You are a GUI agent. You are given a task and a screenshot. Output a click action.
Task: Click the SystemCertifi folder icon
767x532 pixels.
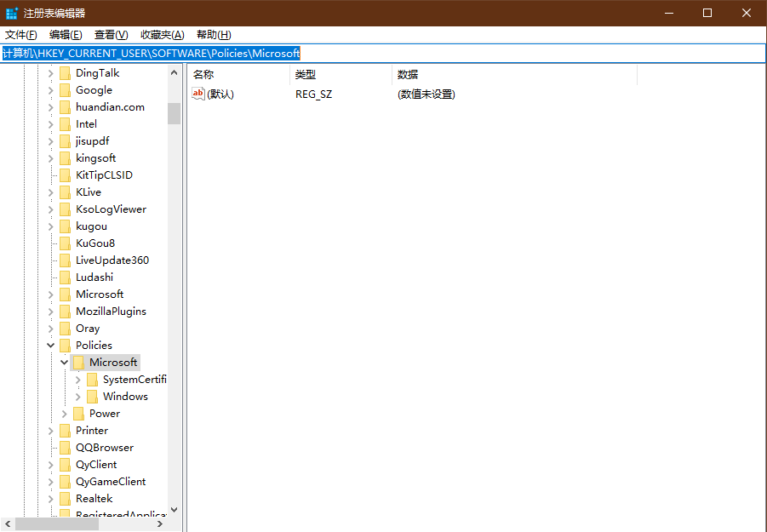92,380
